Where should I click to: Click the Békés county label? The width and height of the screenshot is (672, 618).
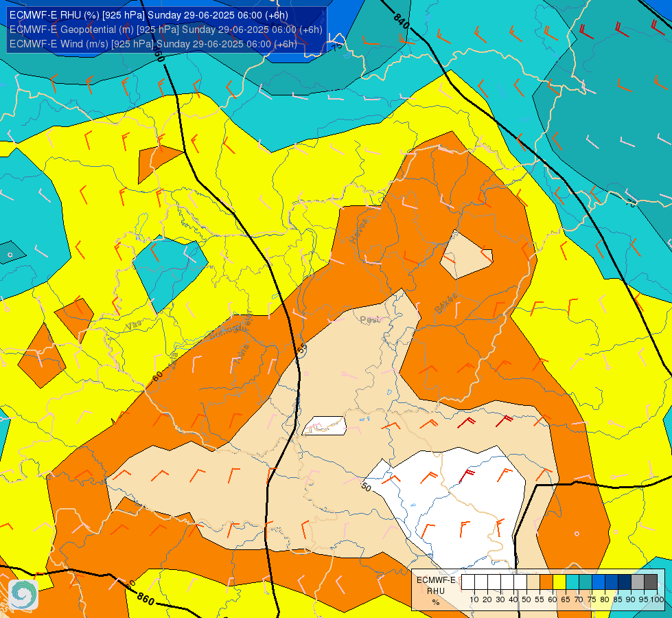[446, 304]
